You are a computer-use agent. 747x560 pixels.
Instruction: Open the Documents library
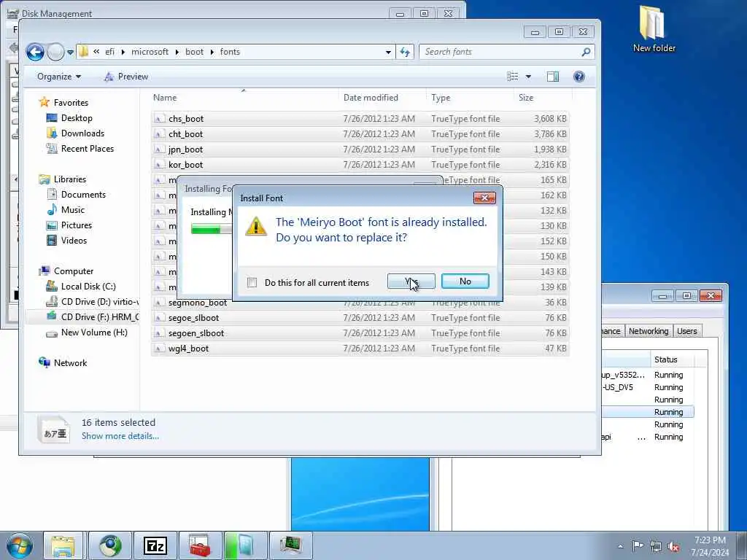pos(83,194)
